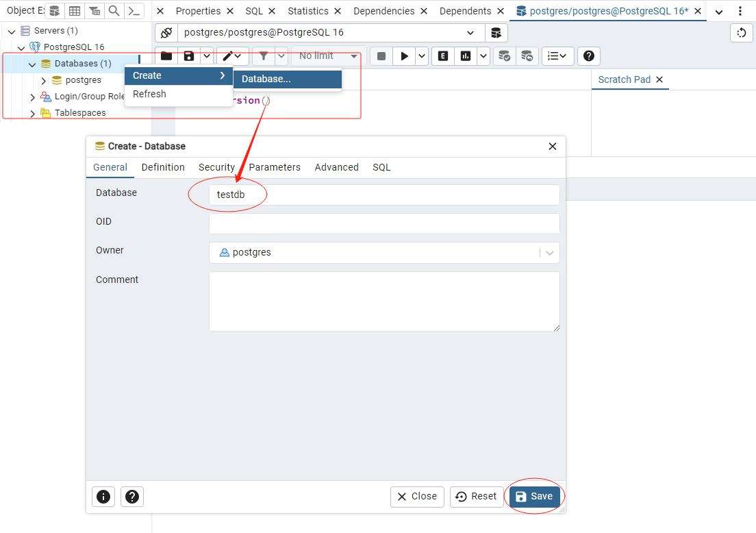Click the Close button in dialog
The image size is (756, 533).
(417, 496)
